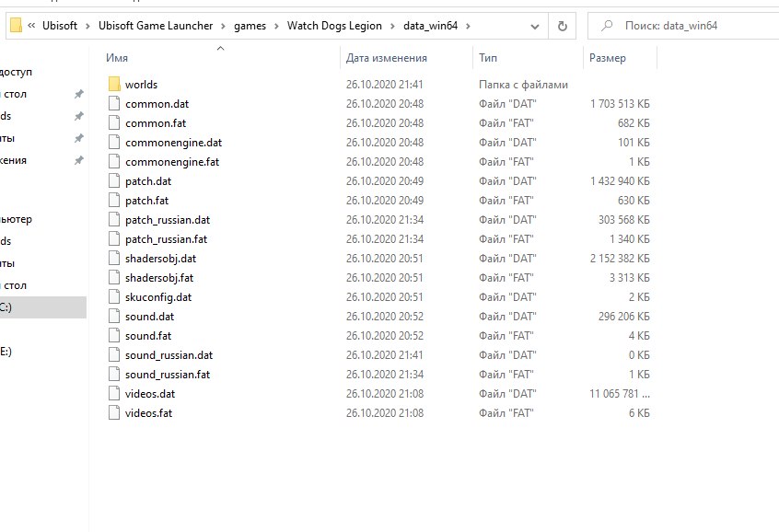Select the shadersobj.dat file name
This screenshot has height=532, width=779.
(160, 259)
